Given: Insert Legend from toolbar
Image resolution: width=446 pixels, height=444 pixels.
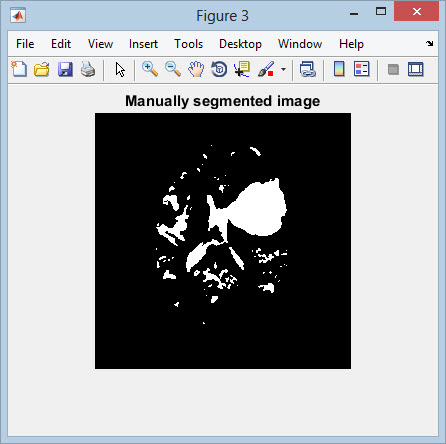Looking at the screenshot, I should click(x=362, y=69).
